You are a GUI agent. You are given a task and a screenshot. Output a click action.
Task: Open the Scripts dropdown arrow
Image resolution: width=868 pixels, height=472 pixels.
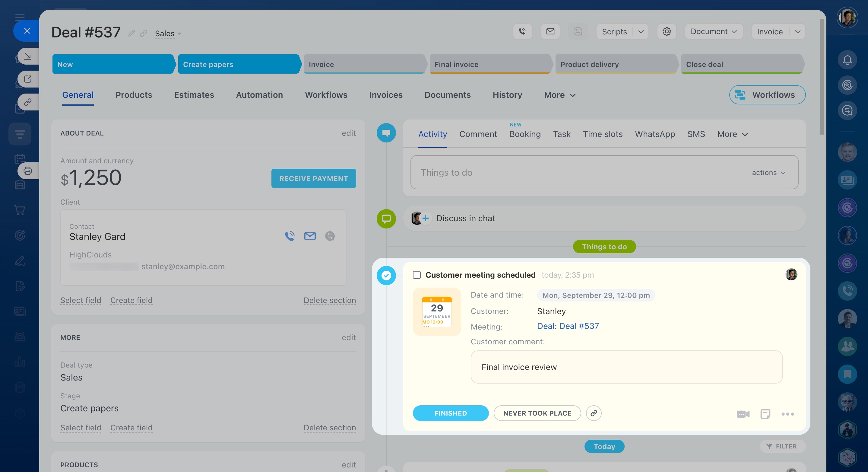(641, 31)
